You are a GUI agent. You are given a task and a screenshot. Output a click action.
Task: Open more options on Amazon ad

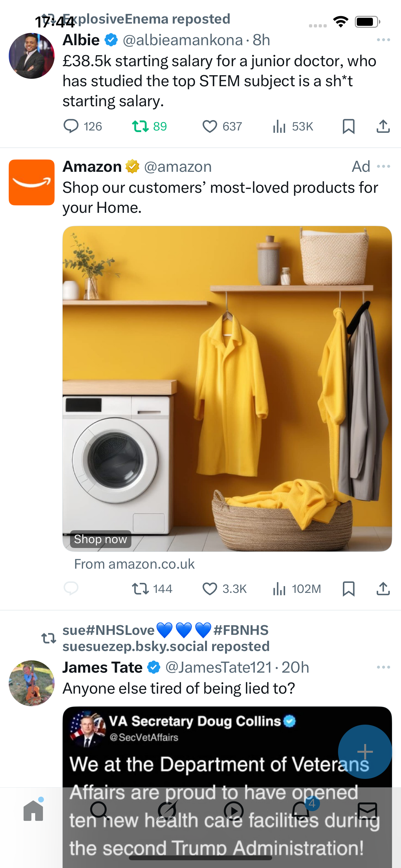tap(384, 166)
